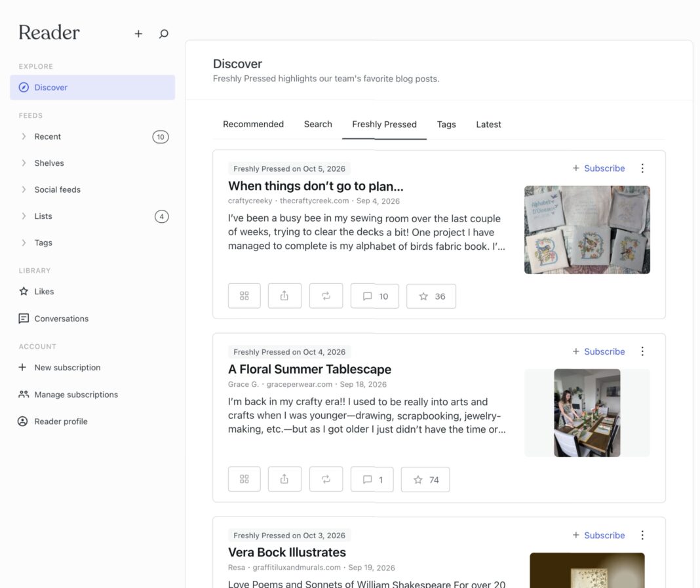Subscribe to graffitiluxandmurals.com blog
This screenshot has width=700, height=588.
pyautogui.click(x=598, y=535)
